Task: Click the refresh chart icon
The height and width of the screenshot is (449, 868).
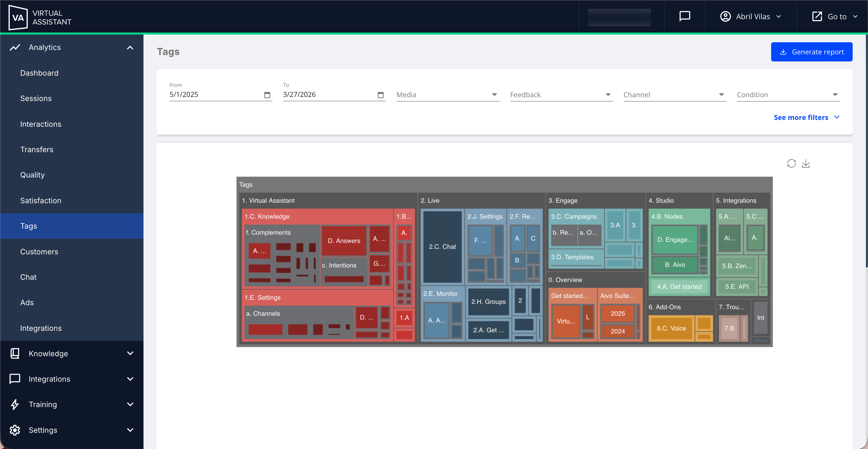Action: pyautogui.click(x=791, y=163)
